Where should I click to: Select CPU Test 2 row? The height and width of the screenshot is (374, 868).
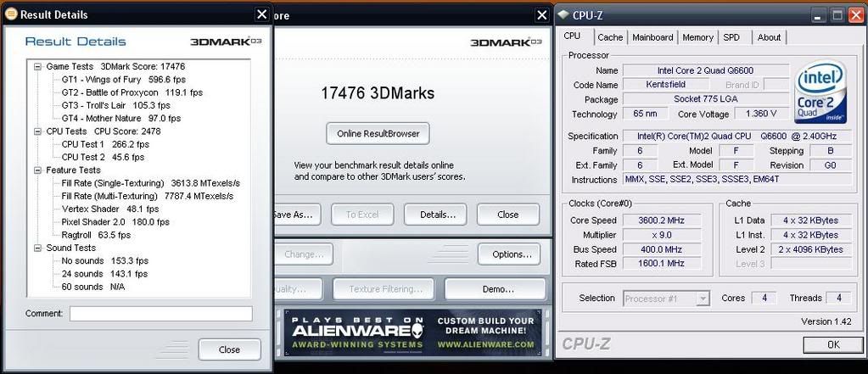[103, 157]
